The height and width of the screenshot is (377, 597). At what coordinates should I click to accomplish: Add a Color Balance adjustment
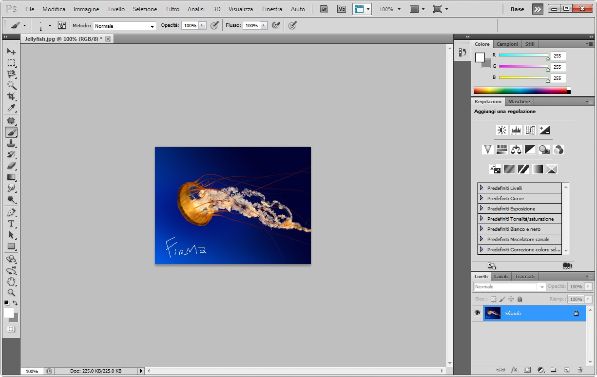[x=516, y=149]
